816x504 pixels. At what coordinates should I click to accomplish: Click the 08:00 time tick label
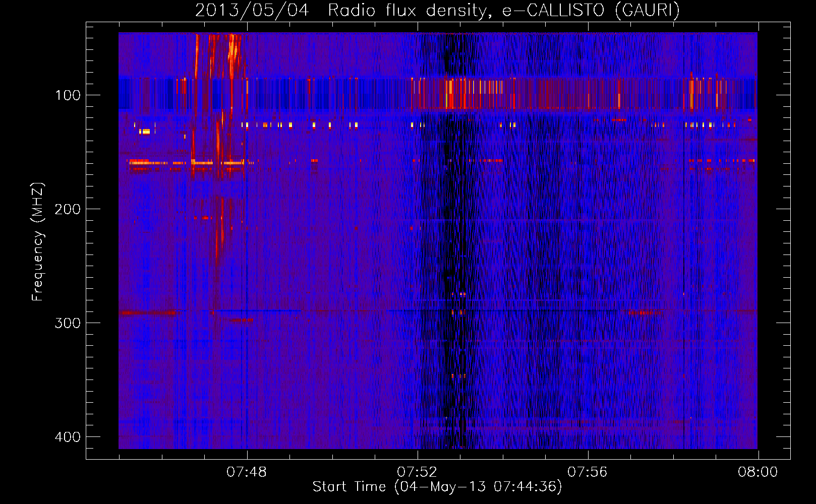click(x=758, y=472)
